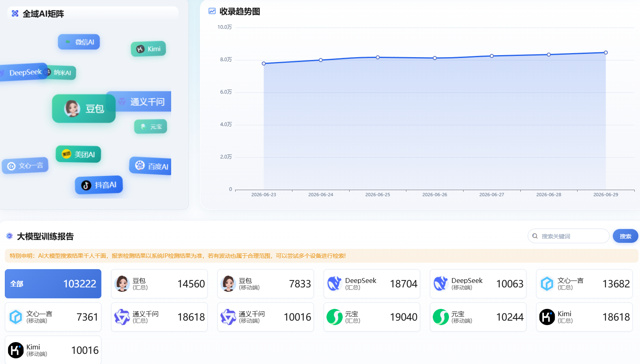640x364 pixels.
Task: Click the 豆包 avatar in the AI matrix
Action: point(72,108)
